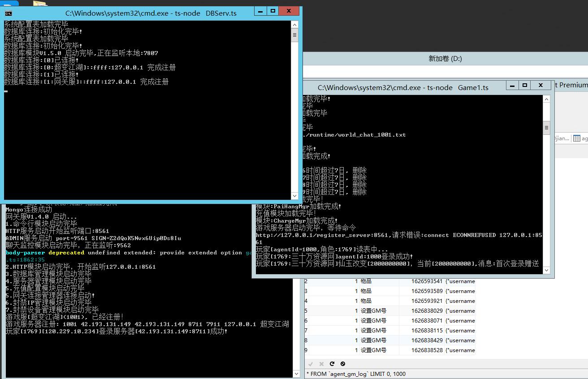The height and width of the screenshot is (379, 588).
Task: Click the discard changes X icon in Navicat
Action: point(321,364)
